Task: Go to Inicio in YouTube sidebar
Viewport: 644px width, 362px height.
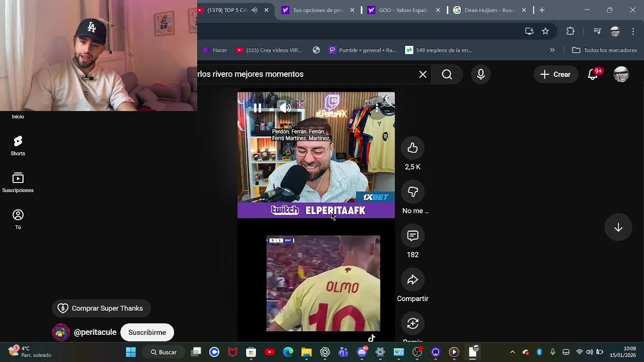Action: tap(18, 116)
